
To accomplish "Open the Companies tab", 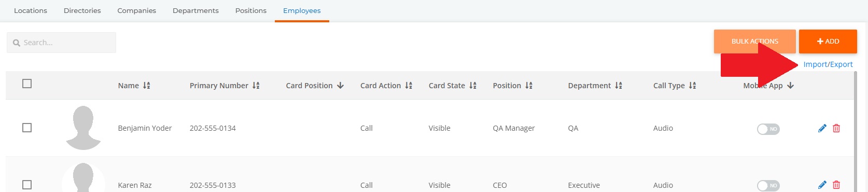I will [x=136, y=10].
